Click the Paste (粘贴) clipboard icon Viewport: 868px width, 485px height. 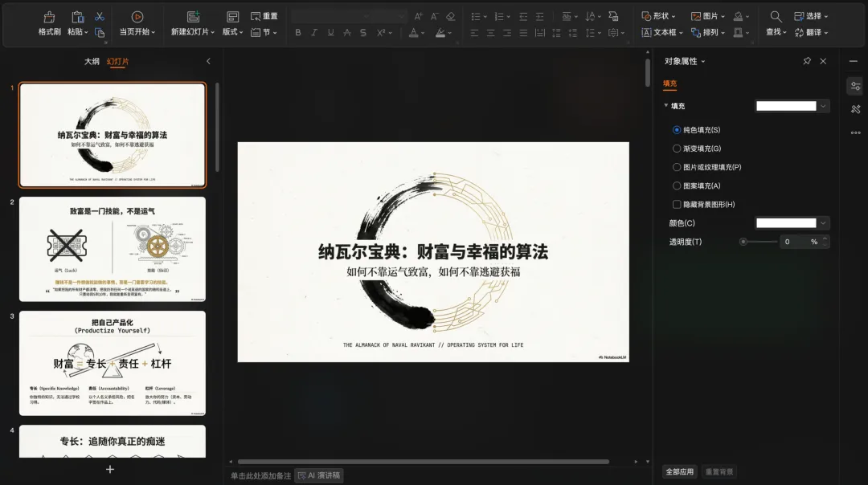point(77,17)
